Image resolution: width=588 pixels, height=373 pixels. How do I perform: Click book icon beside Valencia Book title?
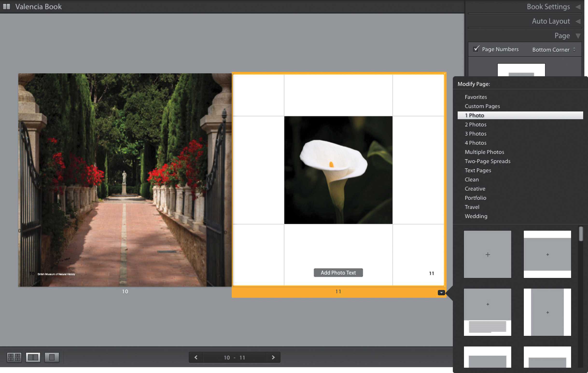point(7,7)
